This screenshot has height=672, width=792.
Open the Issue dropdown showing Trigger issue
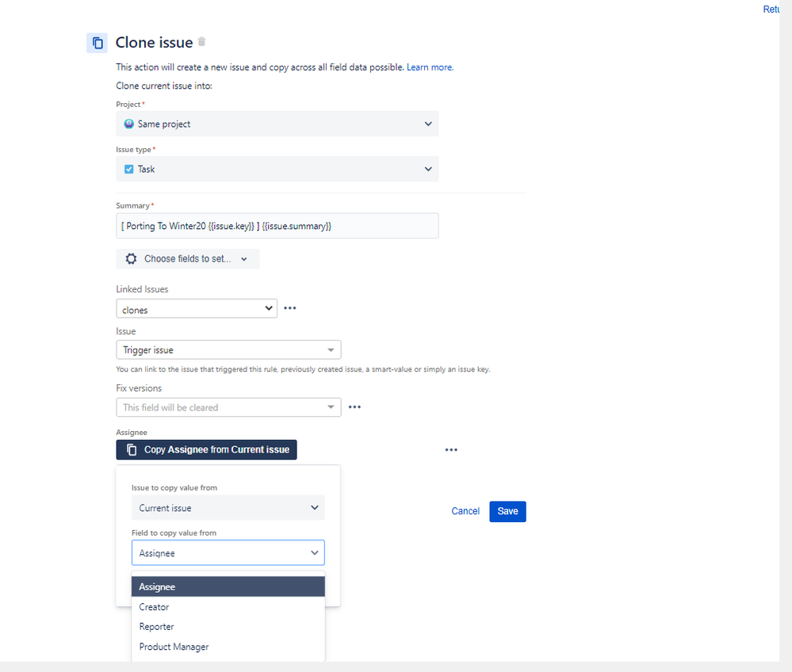(228, 350)
